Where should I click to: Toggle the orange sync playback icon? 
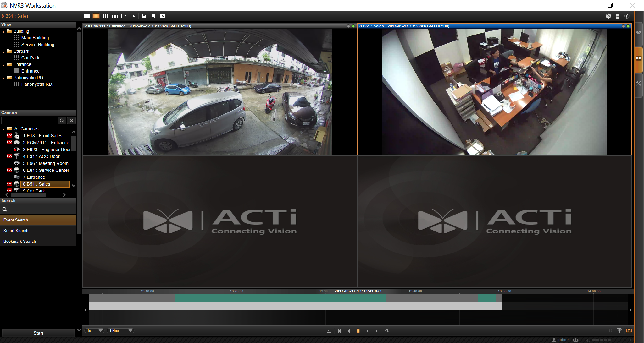click(x=629, y=331)
